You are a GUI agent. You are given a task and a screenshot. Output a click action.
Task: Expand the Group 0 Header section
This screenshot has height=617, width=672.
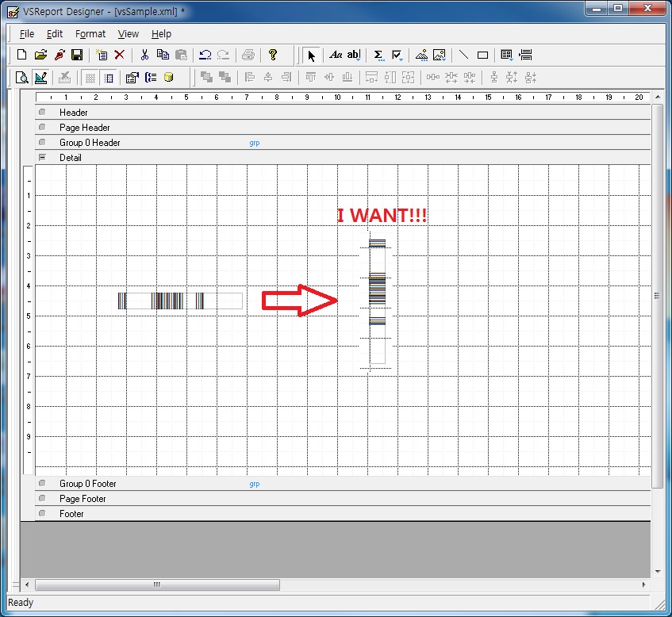click(x=42, y=142)
